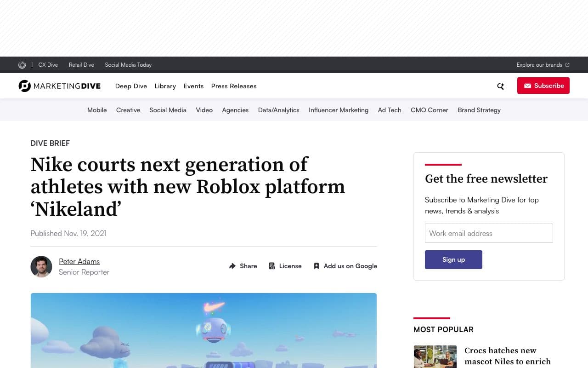Open the Video topic
The height and width of the screenshot is (368, 588).
click(x=204, y=110)
